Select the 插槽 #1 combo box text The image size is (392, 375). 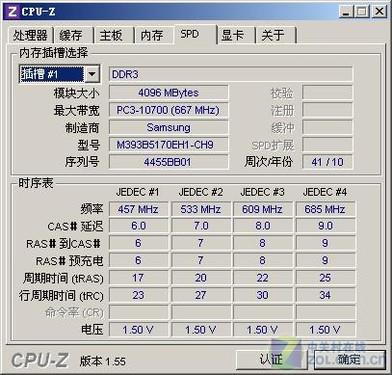click(x=51, y=74)
